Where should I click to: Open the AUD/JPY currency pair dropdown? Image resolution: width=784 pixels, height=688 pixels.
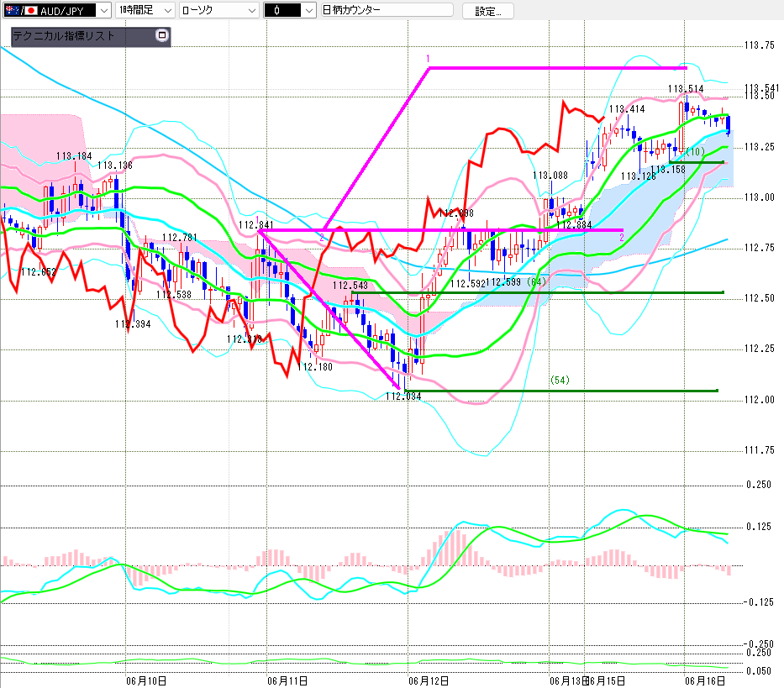[57, 10]
